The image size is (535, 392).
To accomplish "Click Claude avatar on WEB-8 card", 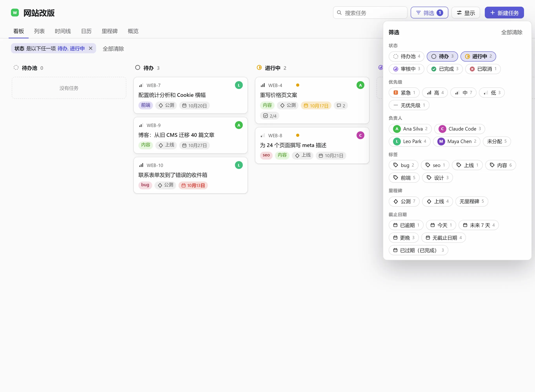I will tap(360, 135).
